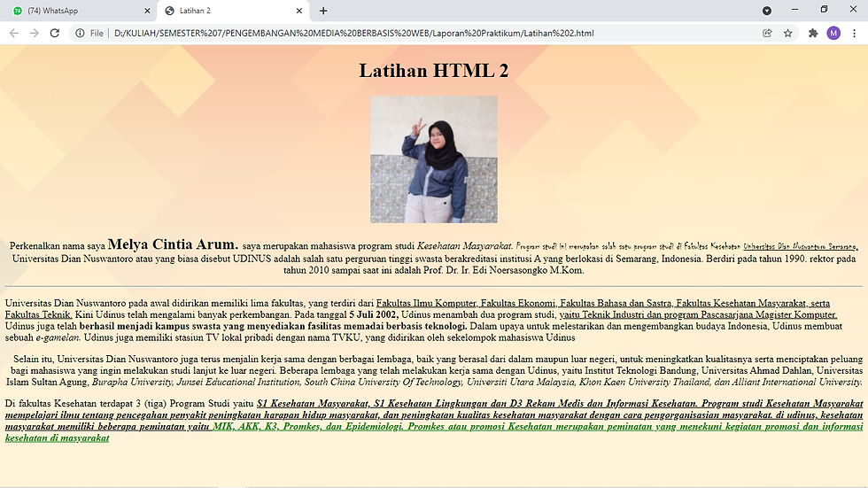Click the bold date 5 Juli 2002

click(373, 314)
